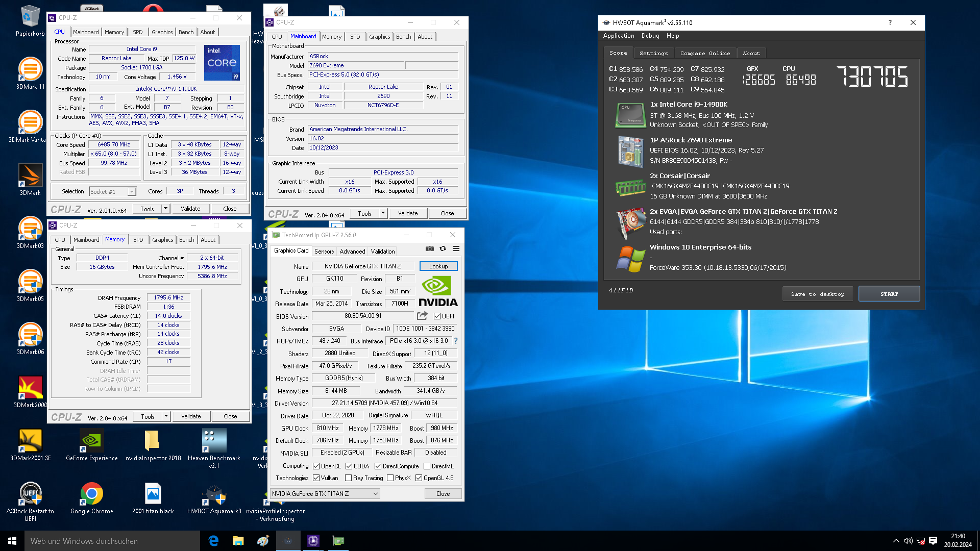
Task: Open Edge browser from taskbar
Action: point(213,541)
